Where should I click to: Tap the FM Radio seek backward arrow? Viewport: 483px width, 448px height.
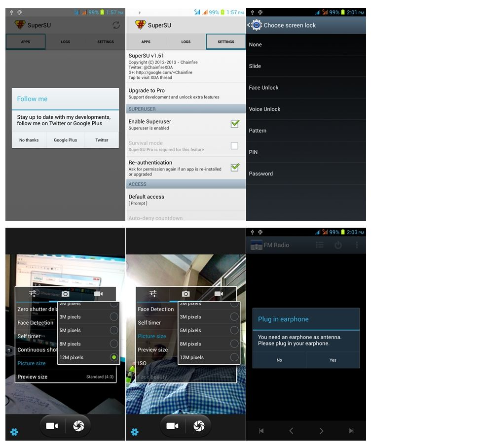291,431
